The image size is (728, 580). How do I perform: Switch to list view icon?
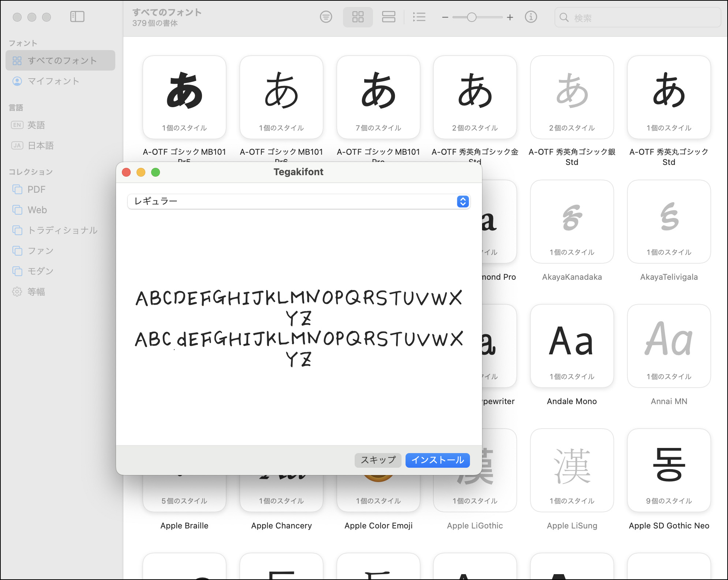click(419, 17)
